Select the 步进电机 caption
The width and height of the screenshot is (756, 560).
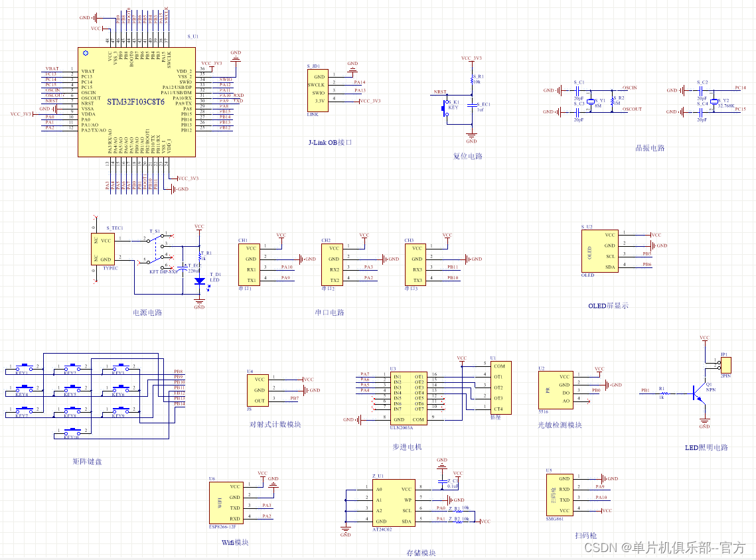(x=407, y=447)
